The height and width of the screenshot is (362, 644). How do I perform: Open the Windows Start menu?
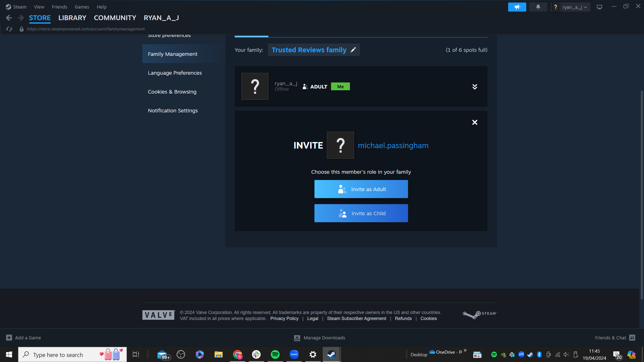coord(9,354)
